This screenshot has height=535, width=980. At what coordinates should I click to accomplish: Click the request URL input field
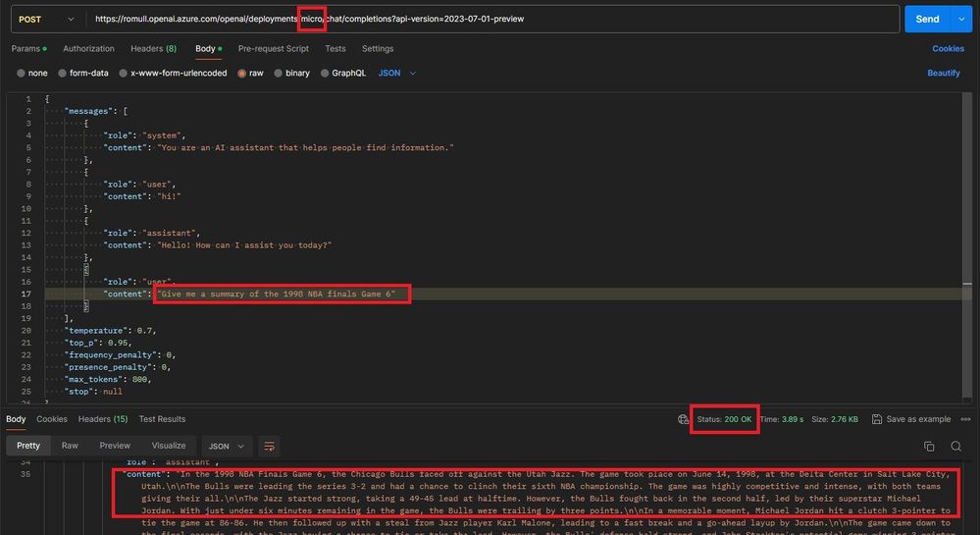(x=492, y=20)
